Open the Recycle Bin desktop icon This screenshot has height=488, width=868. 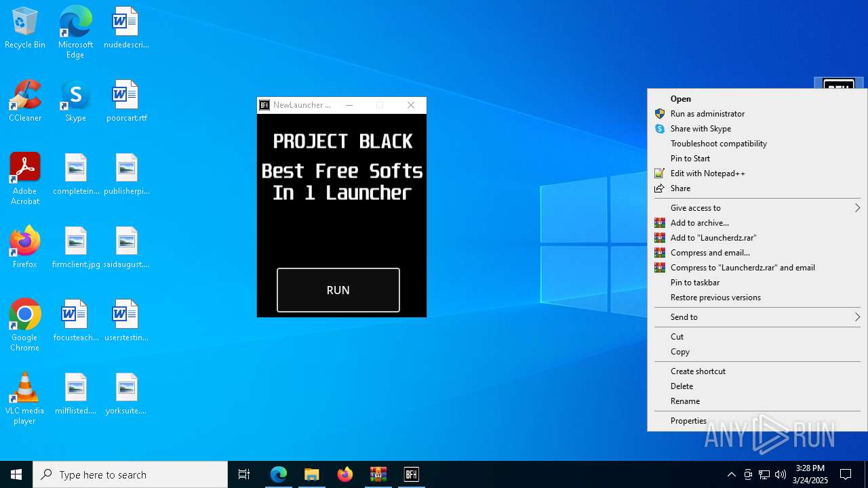25,28
